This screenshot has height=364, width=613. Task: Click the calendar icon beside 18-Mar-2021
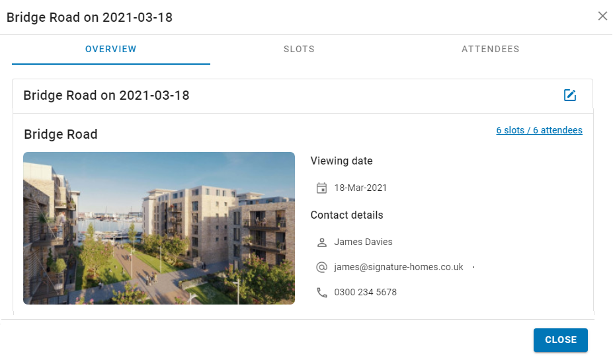[321, 188]
